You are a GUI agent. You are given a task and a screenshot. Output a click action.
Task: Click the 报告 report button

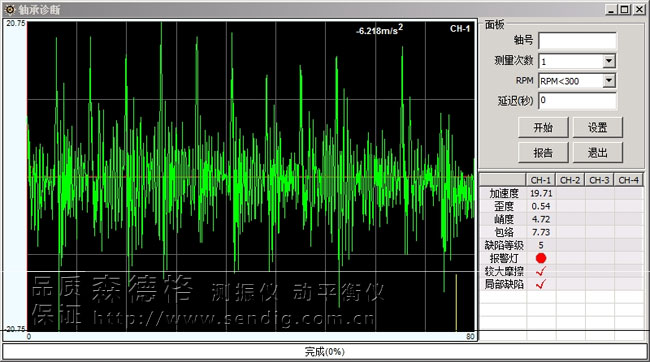(543, 153)
